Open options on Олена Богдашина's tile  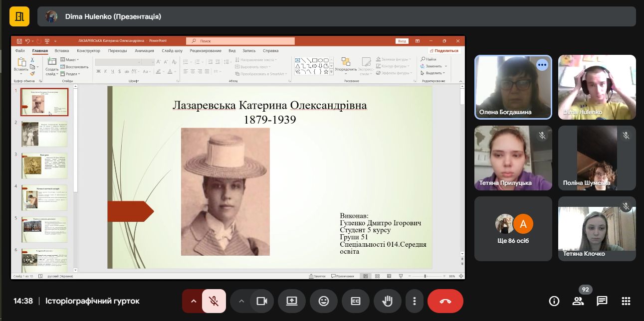[x=542, y=65]
